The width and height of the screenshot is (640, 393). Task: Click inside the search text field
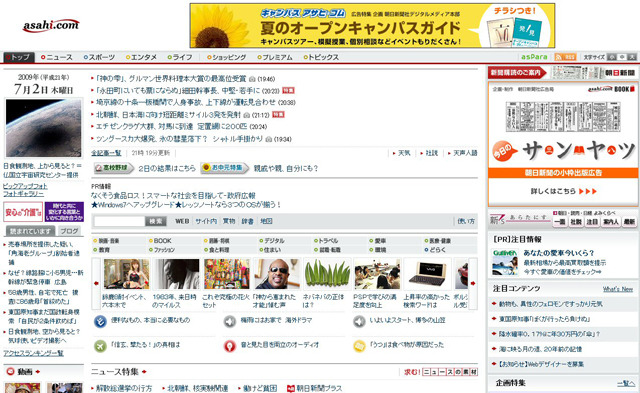120,221
